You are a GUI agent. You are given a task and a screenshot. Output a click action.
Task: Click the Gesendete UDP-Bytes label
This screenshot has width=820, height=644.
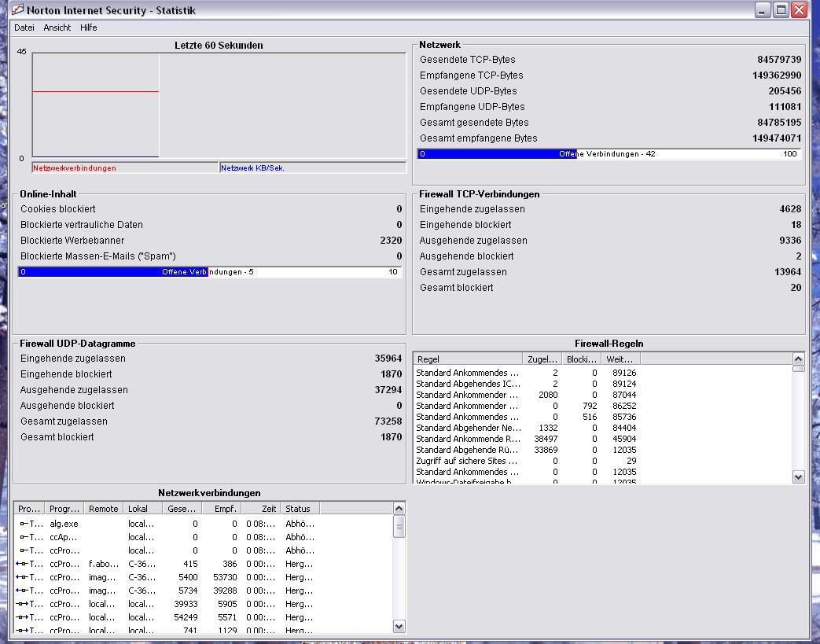pyautogui.click(x=468, y=91)
